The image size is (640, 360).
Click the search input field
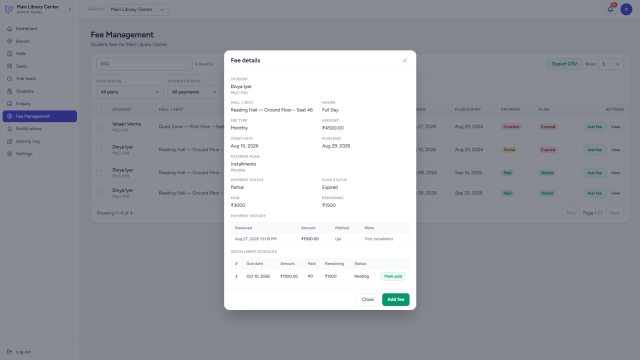point(144,64)
